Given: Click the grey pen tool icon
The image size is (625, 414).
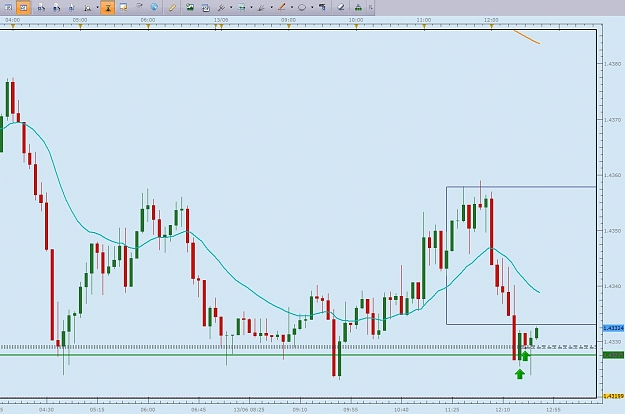Looking at the screenshot, I should coord(261,7).
